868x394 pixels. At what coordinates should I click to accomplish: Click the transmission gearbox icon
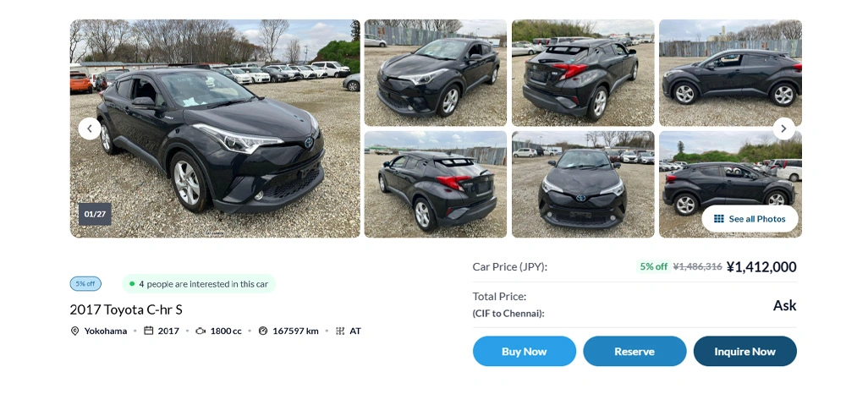click(x=340, y=331)
